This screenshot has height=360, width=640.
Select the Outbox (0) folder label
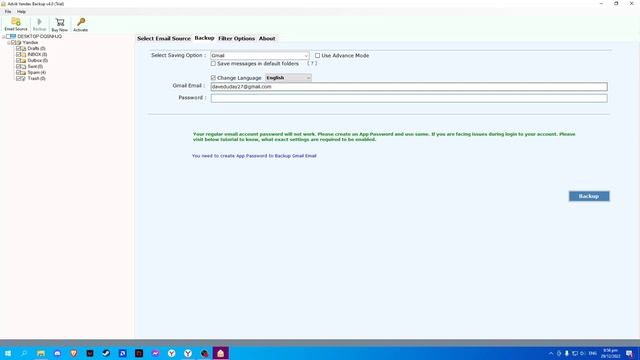point(38,60)
